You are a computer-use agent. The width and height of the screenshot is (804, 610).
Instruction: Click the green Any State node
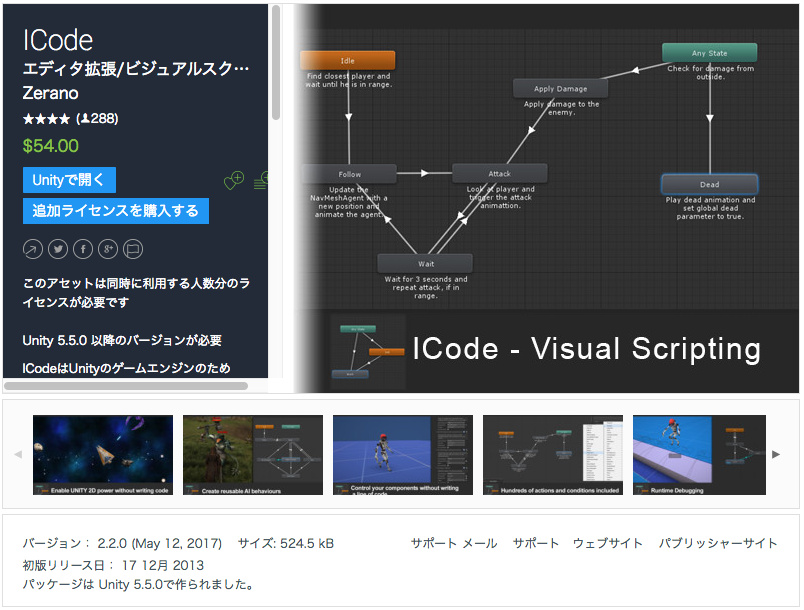point(710,53)
